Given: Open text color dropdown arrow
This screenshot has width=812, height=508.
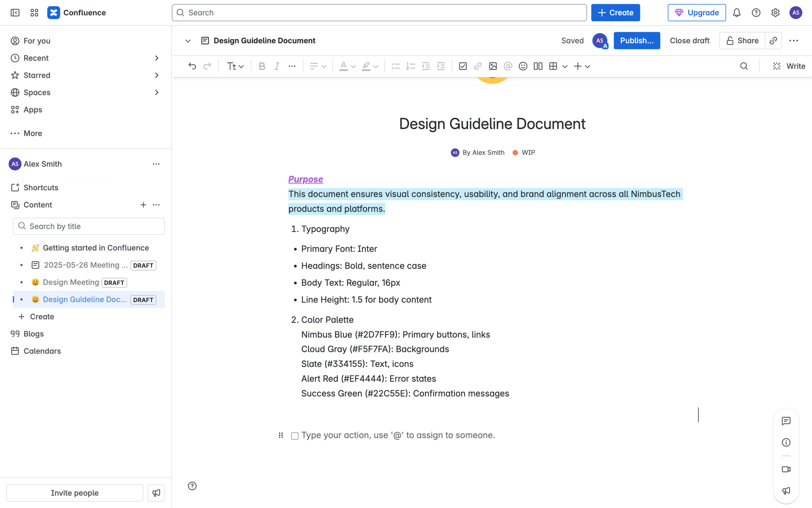Looking at the screenshot, I should [354, 66].
